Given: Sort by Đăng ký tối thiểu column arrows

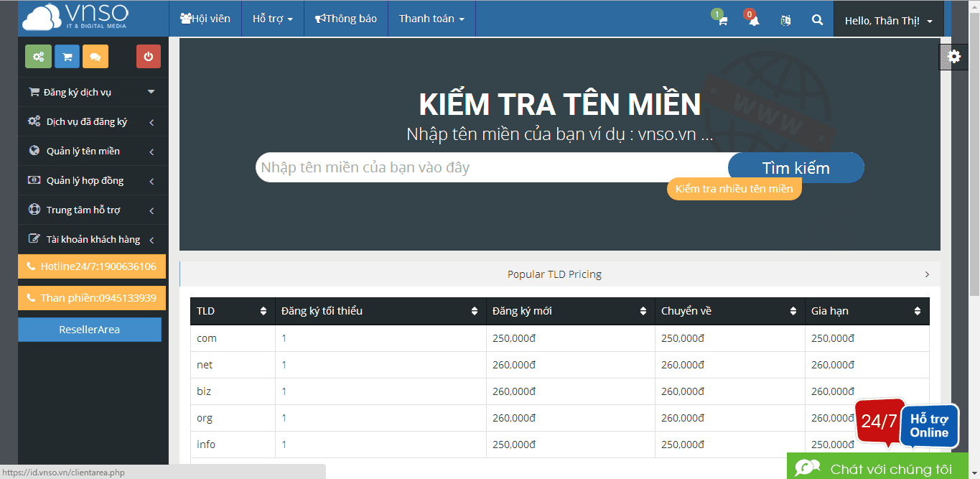Looking at the screenshot, I should pyautogui.click(x=475, y=311).
